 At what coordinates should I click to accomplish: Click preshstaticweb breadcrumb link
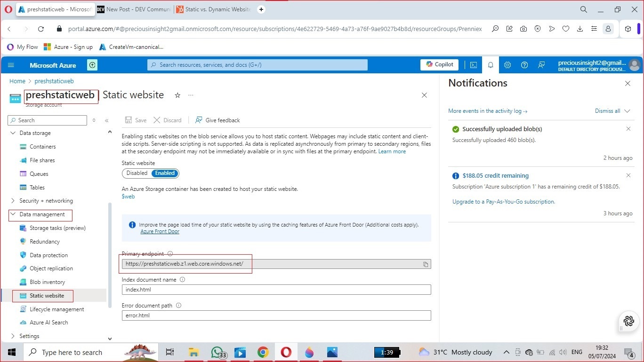[x=54, y=81]
